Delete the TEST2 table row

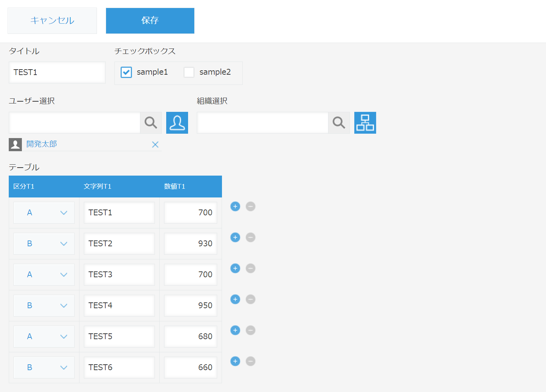point(250,238)
